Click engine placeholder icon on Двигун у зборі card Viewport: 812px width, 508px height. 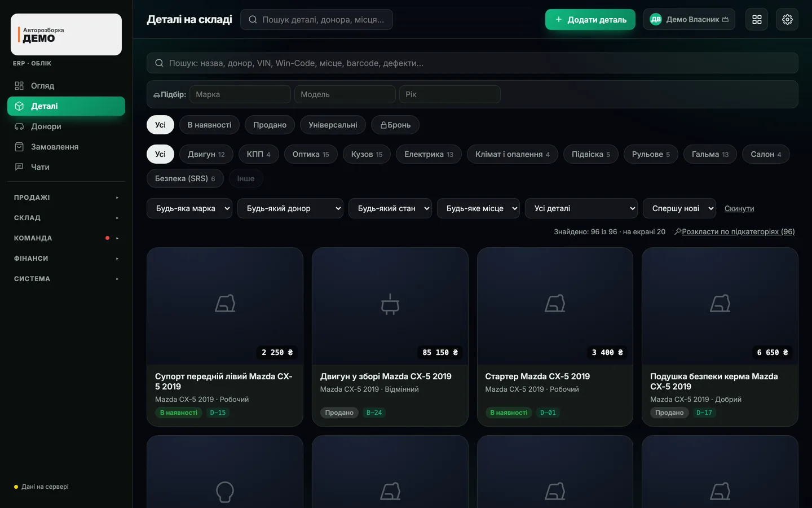(x=390, y=304)
